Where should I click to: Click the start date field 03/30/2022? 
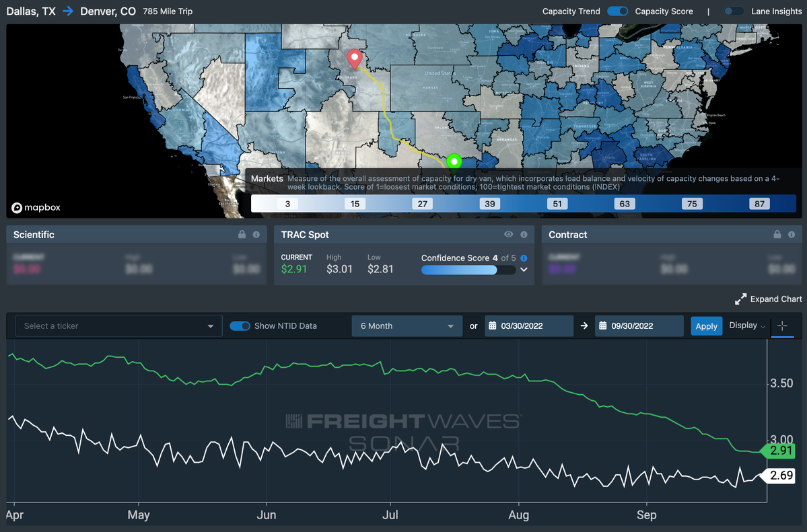pos(529,326)
